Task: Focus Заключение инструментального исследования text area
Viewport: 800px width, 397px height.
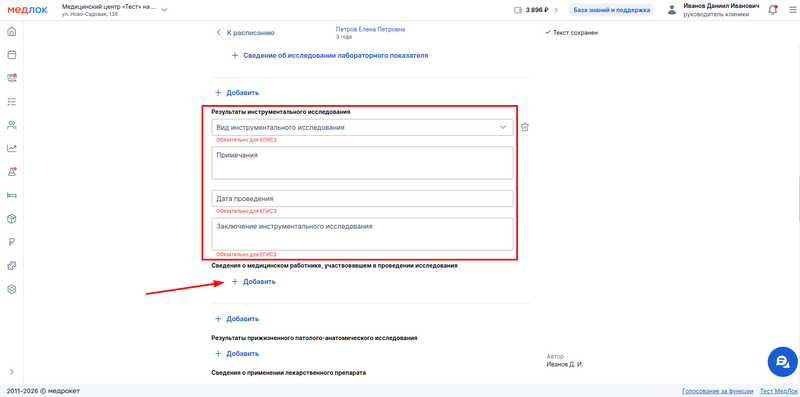Action: tap(362, 234)
